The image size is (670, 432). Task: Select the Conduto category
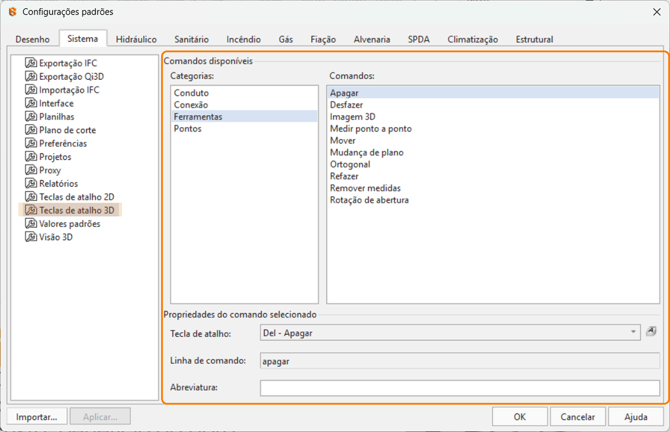[245, 93]
